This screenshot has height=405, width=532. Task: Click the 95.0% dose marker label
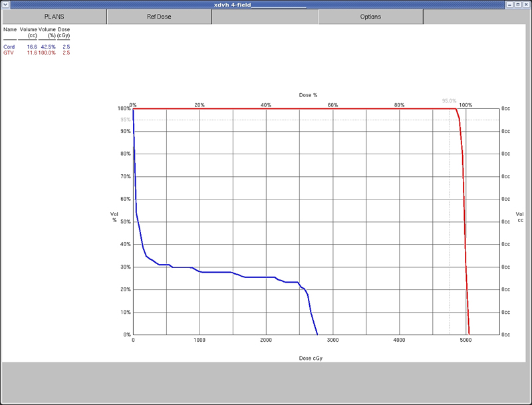click(450, 101)
